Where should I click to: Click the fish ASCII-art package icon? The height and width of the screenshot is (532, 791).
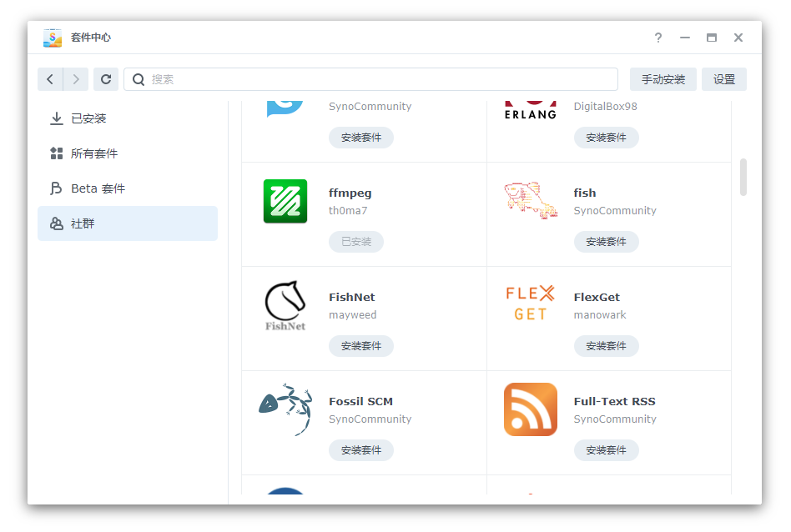(x=531, y=201)
